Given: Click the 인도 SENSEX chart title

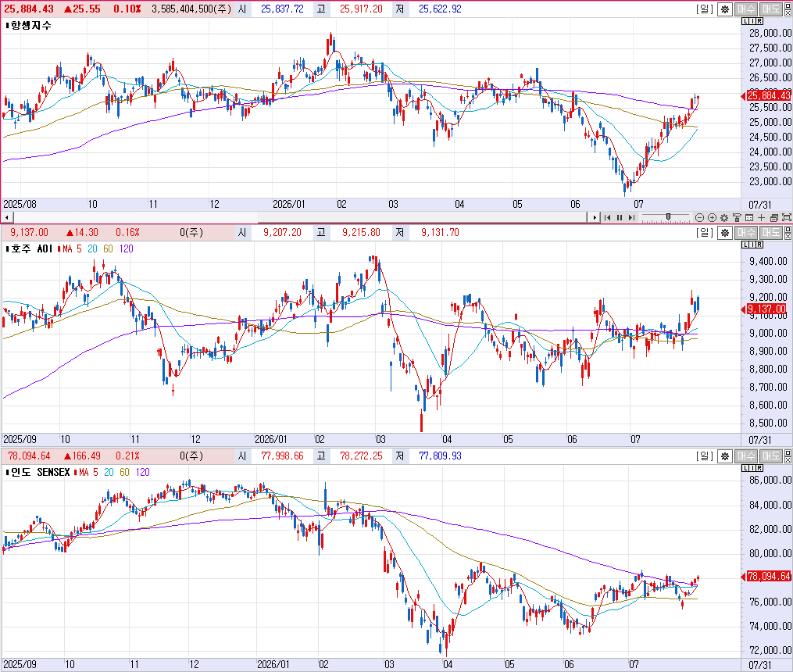Looking at the screenshot, I should [x=40, y=472].
